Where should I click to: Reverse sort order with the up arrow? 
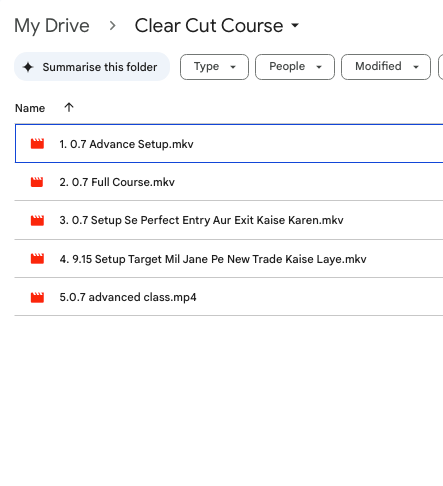click(69, 108)
